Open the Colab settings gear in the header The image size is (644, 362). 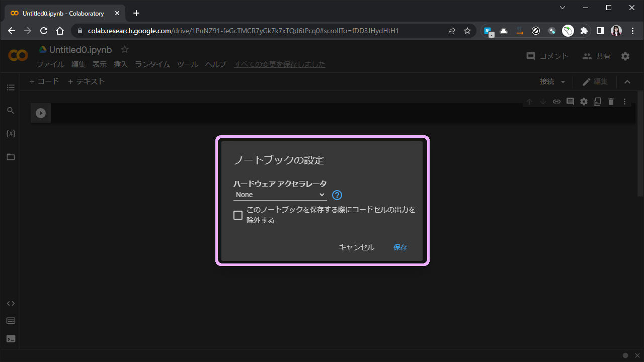[x=625, y=56]
